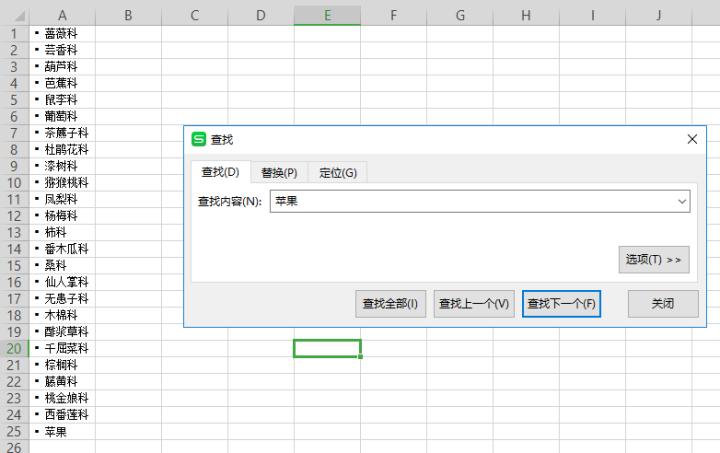Click cell containing 猕猴桃科
Screen dimensions: 720x453
click(x=62, y=183)
